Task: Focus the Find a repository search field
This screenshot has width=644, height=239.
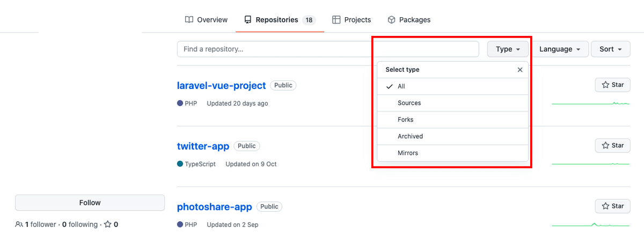Action: (328, 49)
